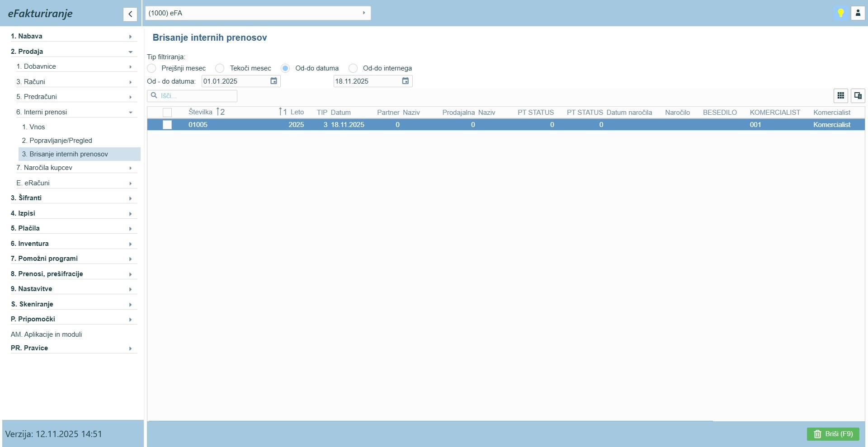Open the user profile icon
Screen dimensions: 868x447
[x=858, y=13]
